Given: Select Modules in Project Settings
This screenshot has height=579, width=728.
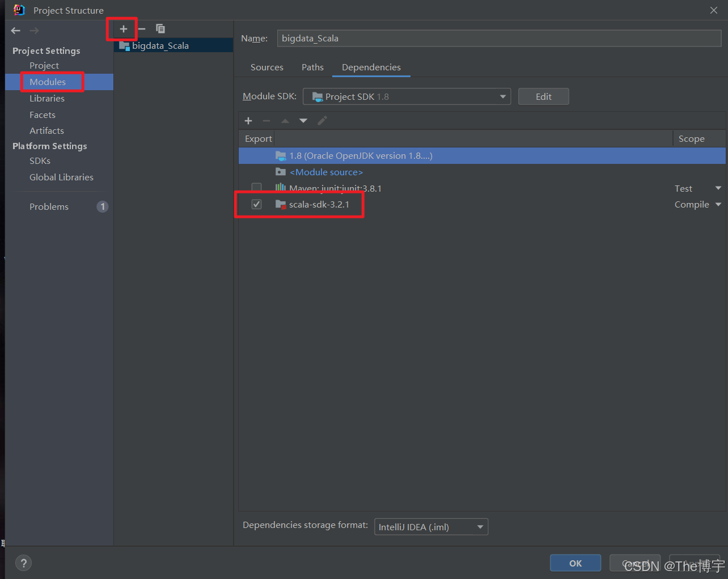Looking at the screenshot, I should point(48,82).
